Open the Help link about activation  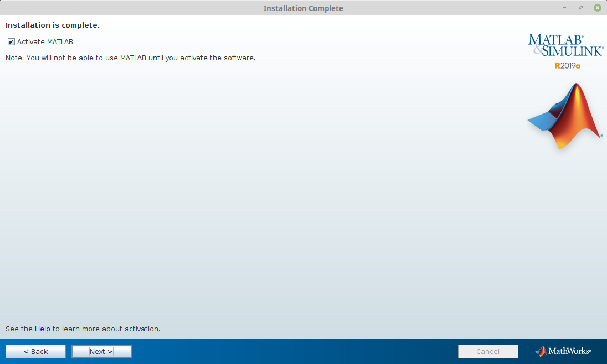(x=43, y=329)
